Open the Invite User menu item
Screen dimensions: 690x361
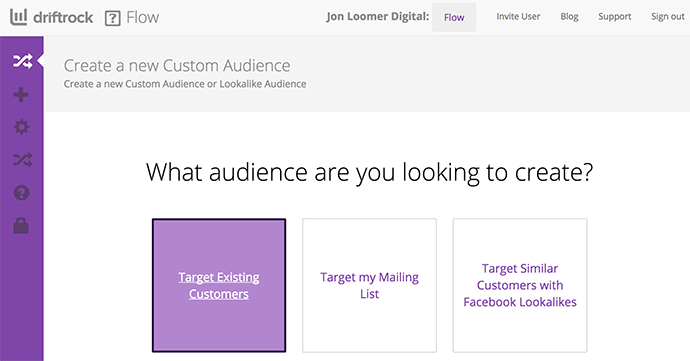(518, 17)
